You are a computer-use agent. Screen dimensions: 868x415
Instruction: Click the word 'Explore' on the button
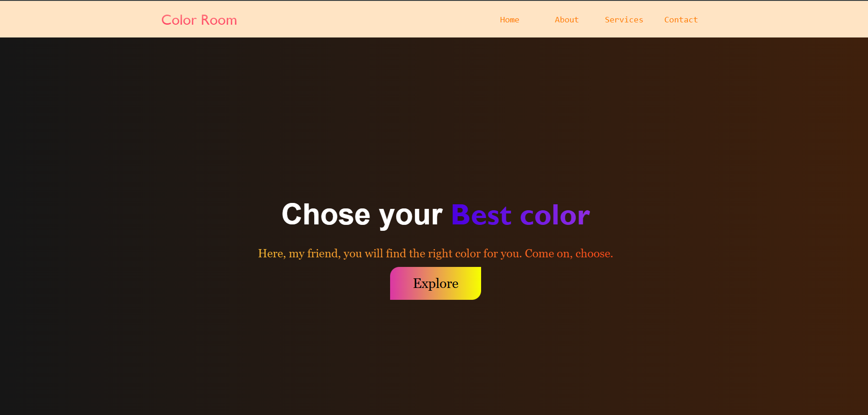(435, 283)
